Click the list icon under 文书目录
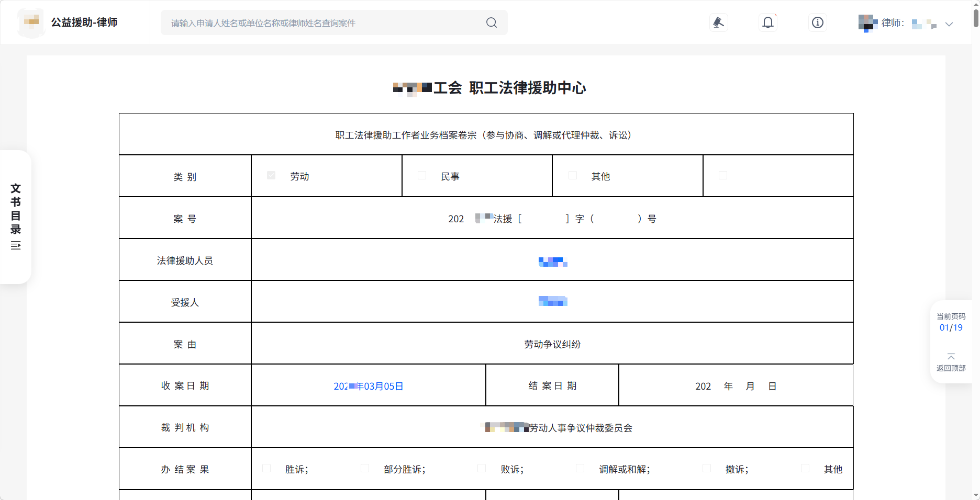 coord(16,245)
